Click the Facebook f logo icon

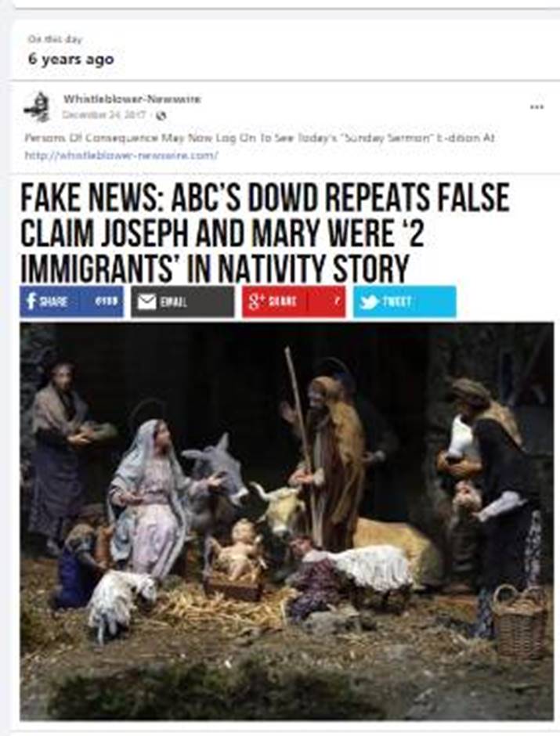31,301
